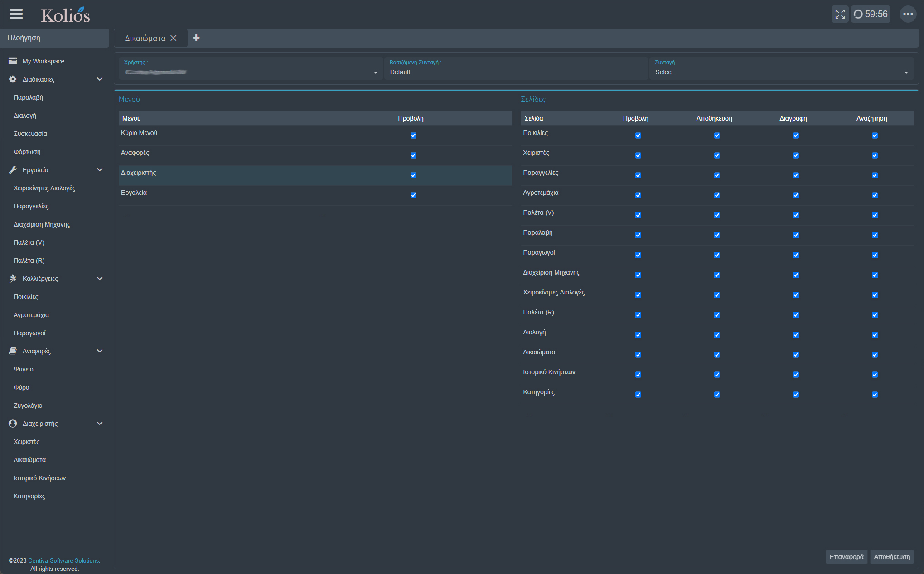Open Ζυγολόγιο in sidebar

tap(28, 405)
